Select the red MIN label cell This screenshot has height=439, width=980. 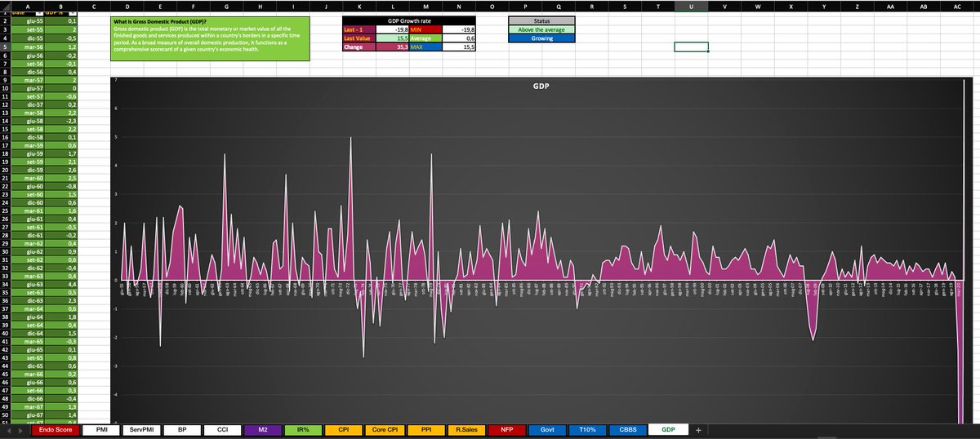pyautogui.click(x=425, y=29)
